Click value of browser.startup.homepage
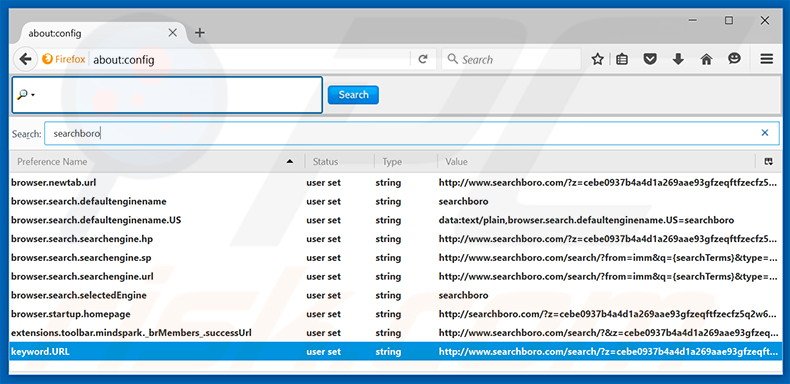This screenshot has width=790, height=384. tap(608, 314)
